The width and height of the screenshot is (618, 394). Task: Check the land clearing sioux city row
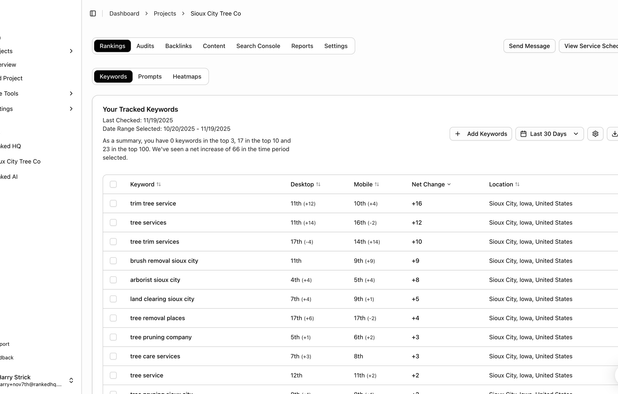point(113,299)
